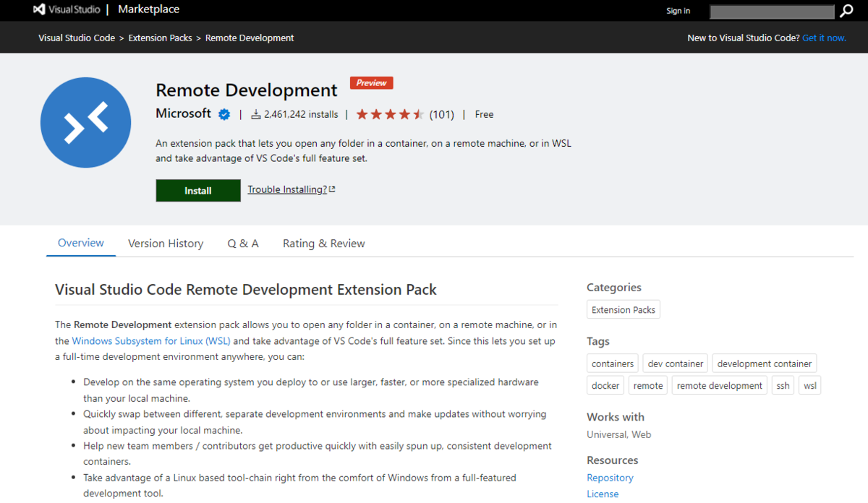Select the Extension Packs category
This screenshot has height=503, width=868.
tap(624, 310)
